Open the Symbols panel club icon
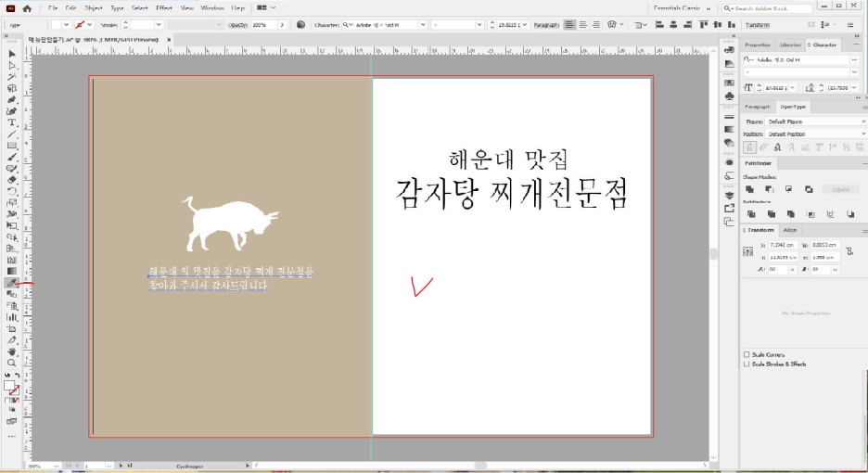The image size is (868, 473). click(729, 96)
